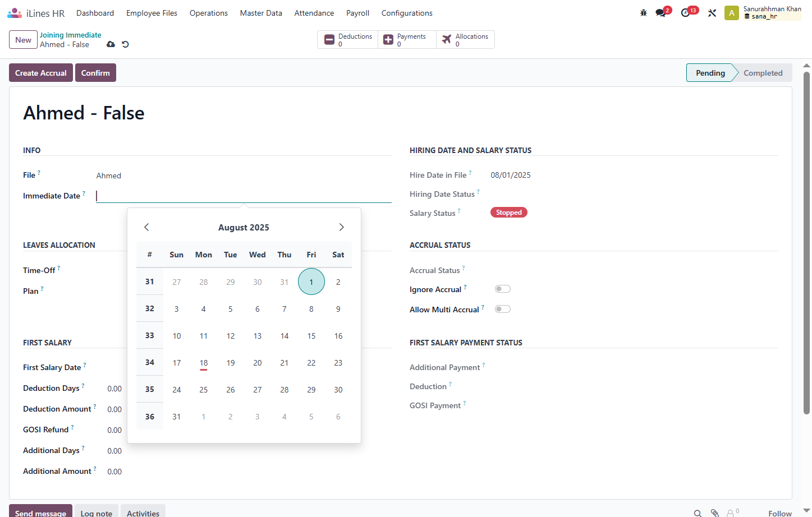This screenshot has height=517, width=812.
Task: Open the Employee Files menu
Action: coord(152,13)
